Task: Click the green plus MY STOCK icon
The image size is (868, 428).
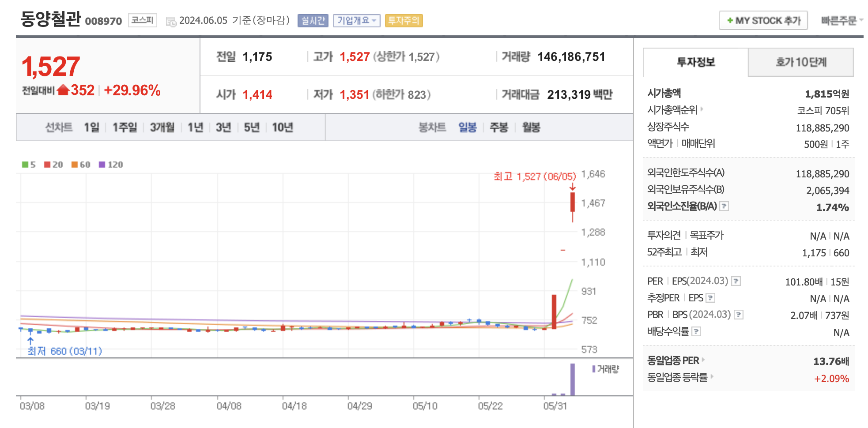Action: (730, 21)
